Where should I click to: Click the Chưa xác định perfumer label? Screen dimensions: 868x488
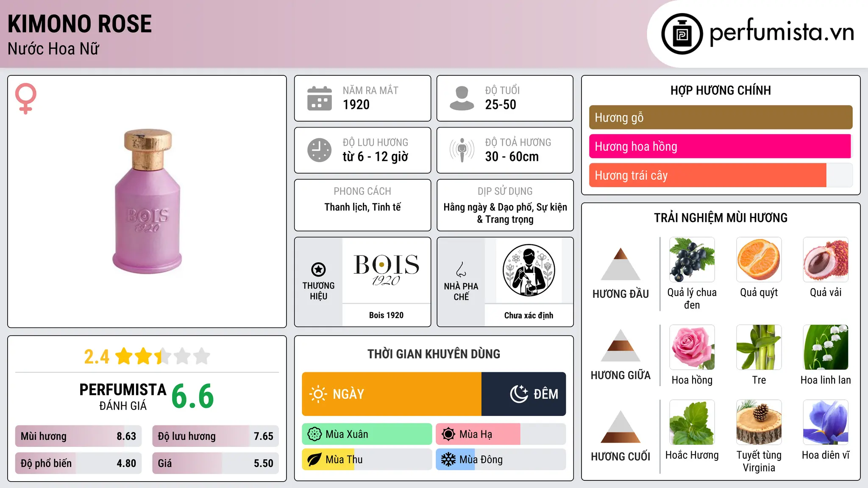(529, 315)
